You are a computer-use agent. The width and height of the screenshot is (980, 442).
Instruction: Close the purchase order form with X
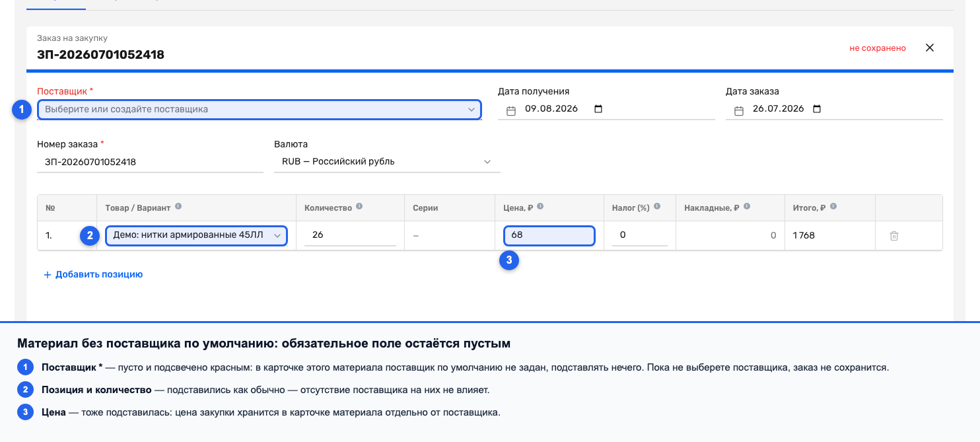point(930,48)
